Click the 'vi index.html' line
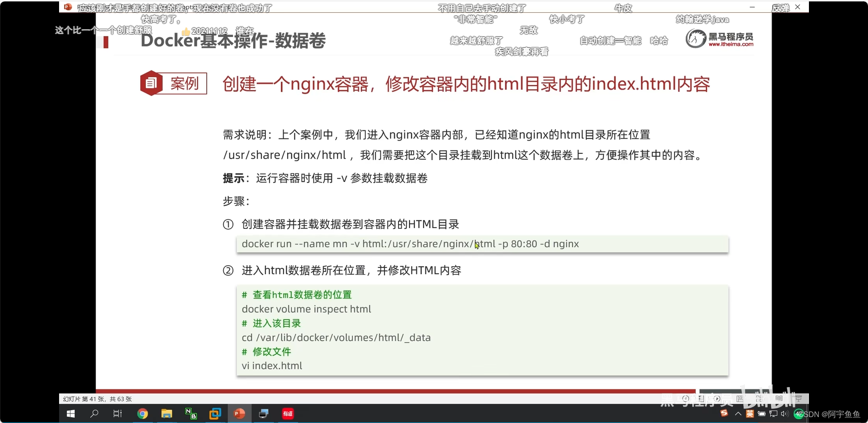This screenshot has height=423, width=868. (x=272, y=366)
